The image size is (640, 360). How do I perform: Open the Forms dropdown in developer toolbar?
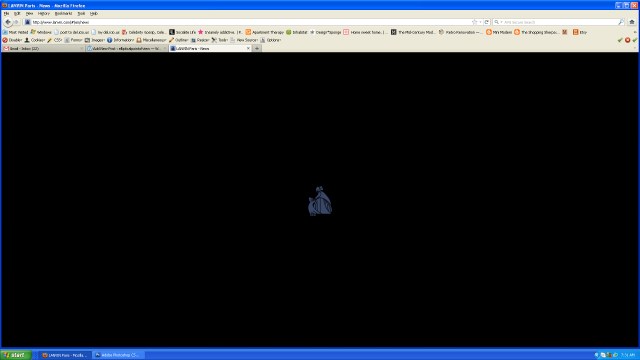coord(74,40)
